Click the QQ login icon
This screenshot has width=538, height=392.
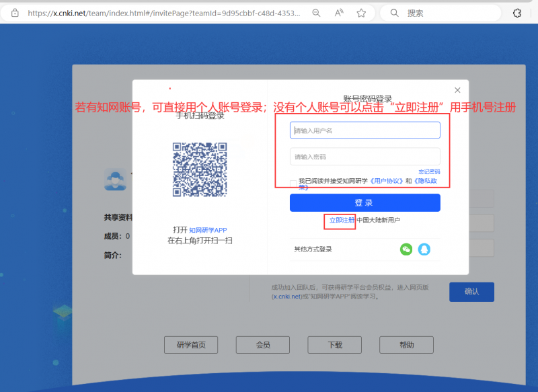[424, 249]
